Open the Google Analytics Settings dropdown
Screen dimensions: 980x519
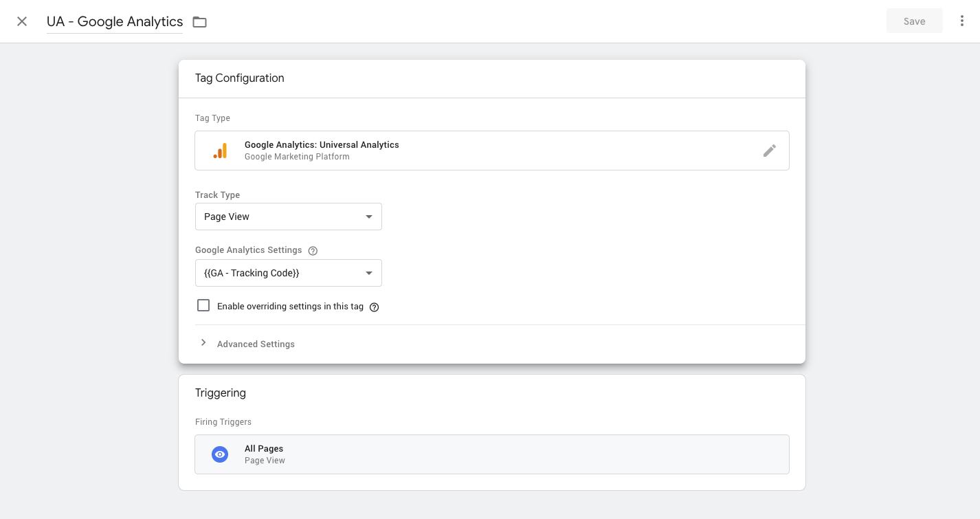pyautogui.click(x=289, y=273)
